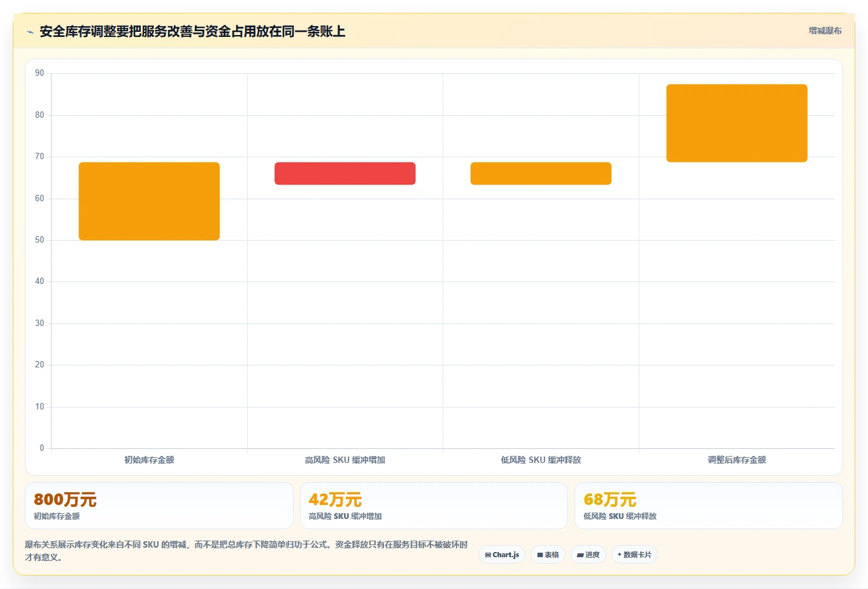Click the y-axis value 50

click(x=39, y=240)
